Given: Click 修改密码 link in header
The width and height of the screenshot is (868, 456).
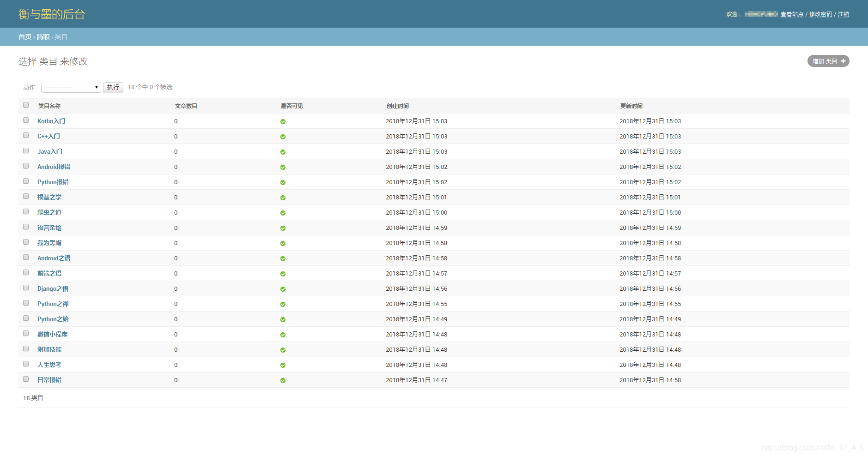Looking at the screenshot, I should pos(821,14).
